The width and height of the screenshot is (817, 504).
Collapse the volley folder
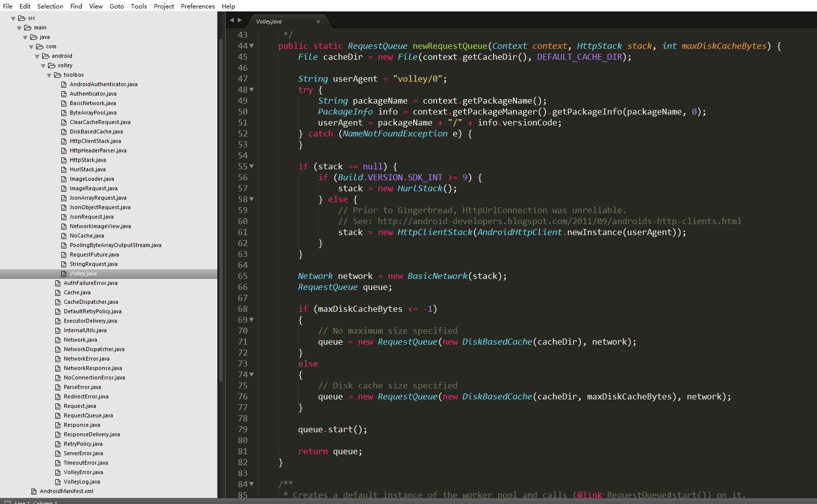coord(43,66)
